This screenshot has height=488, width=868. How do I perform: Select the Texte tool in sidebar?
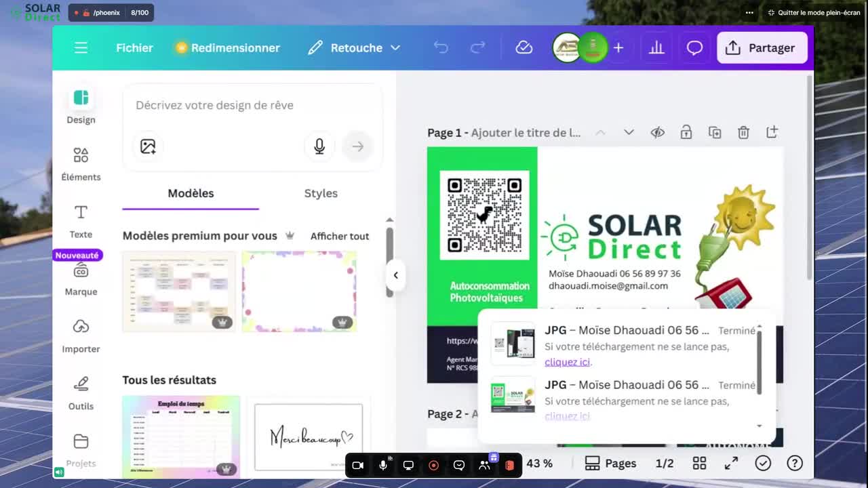point(81,221)
